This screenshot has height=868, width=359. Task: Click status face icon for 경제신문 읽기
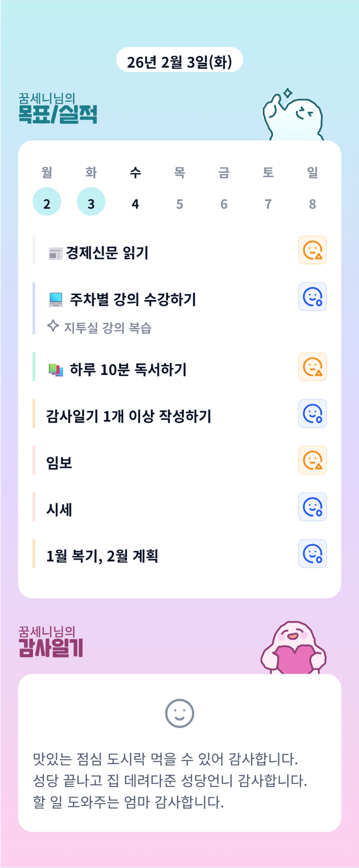pyautogui.click(x=312, y=250)
